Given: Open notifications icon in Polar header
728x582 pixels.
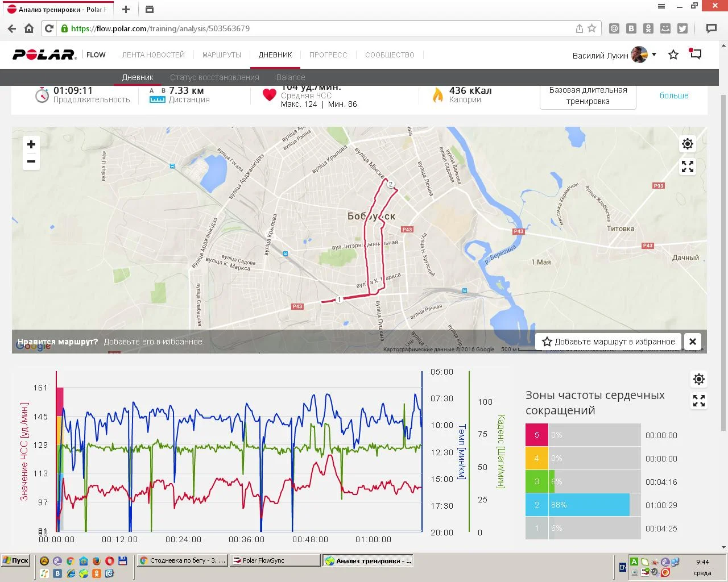Looking at the screenshot, I should point(696,54).
